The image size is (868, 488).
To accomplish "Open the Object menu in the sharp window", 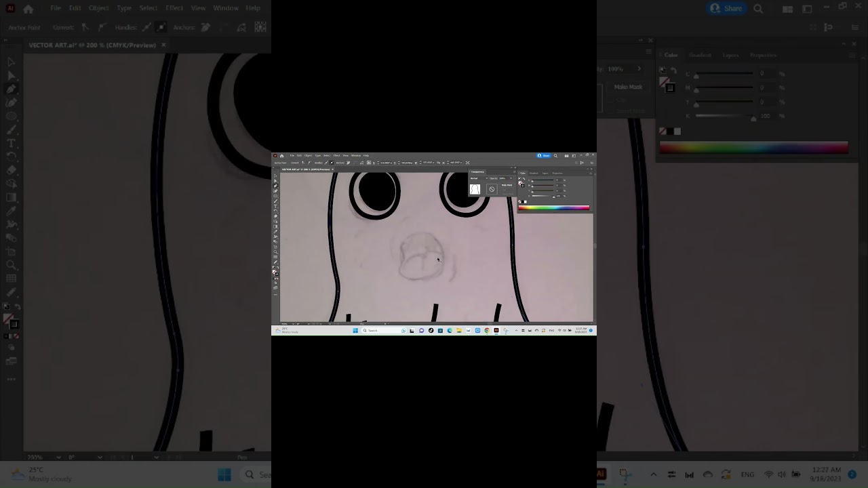I will coord(308,156).
